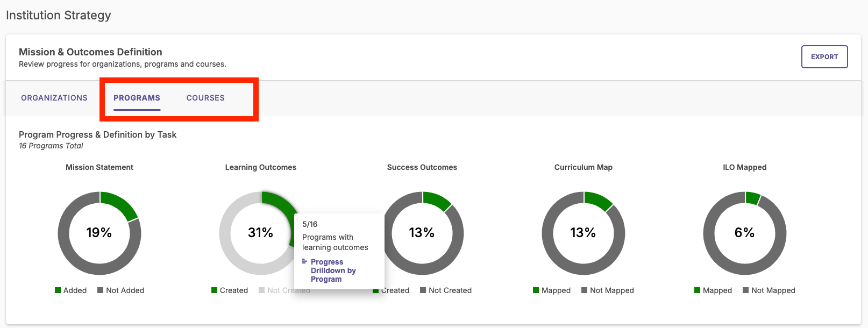Open the Courses tab
Screen dimensions: 868x328
pyautogui.click(x=205, y=98)
